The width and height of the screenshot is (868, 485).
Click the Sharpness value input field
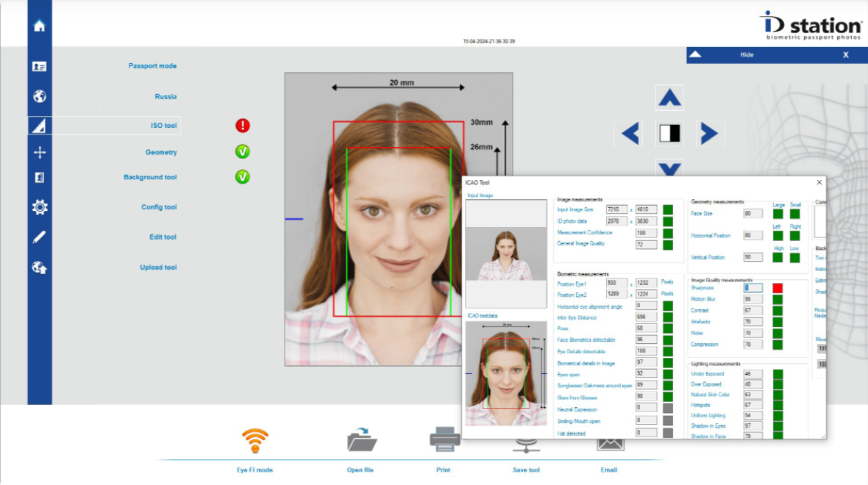[x=753, y=288]
